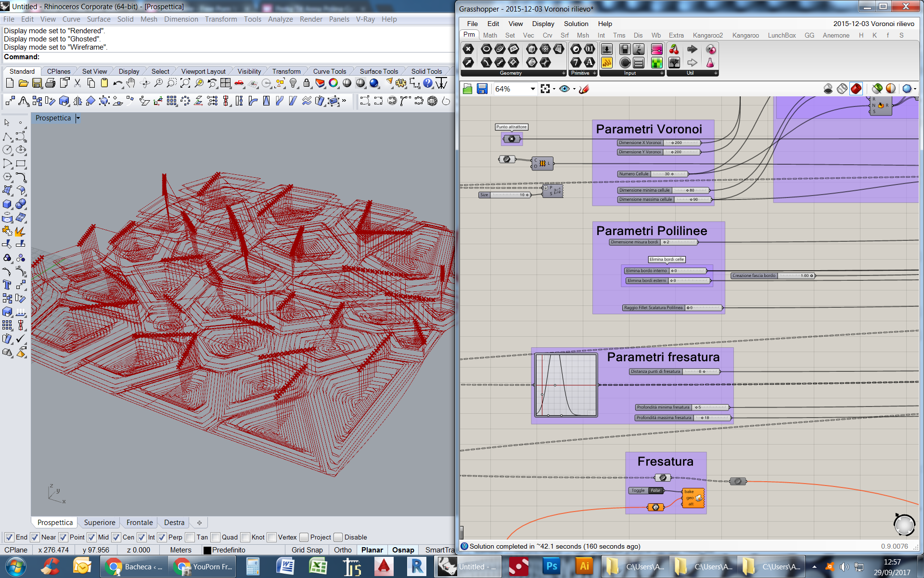The image size is (924, 578).
Task: Open Microsoft Word from the taskbar
Action: click(285, 566)
